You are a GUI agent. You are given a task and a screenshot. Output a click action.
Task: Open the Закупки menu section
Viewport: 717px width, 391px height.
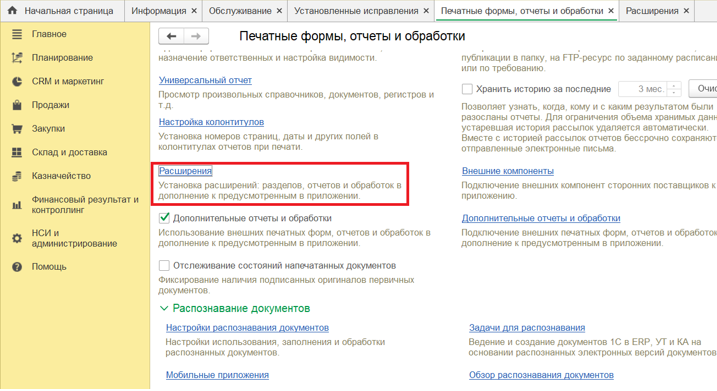[x=48, y=129]
